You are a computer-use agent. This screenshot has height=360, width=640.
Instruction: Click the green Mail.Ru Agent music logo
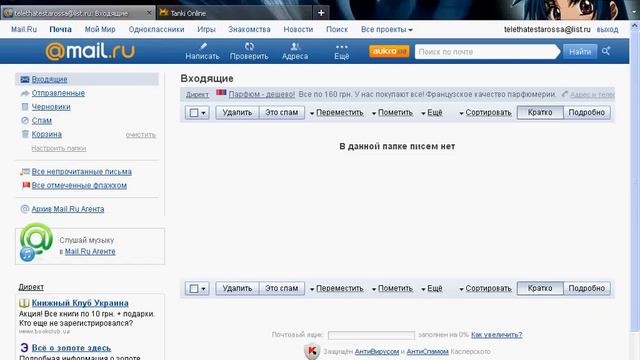36,242
